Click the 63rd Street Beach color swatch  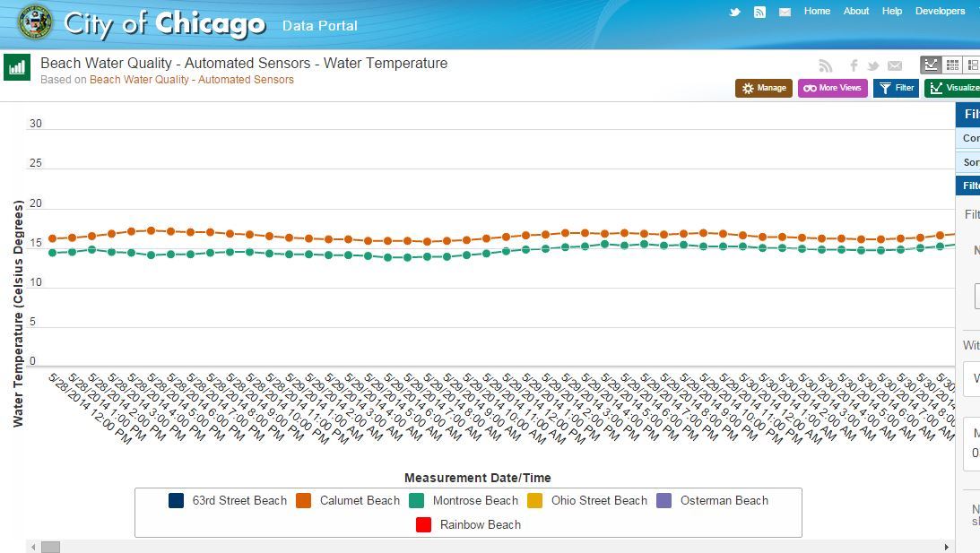click(177, 501)
